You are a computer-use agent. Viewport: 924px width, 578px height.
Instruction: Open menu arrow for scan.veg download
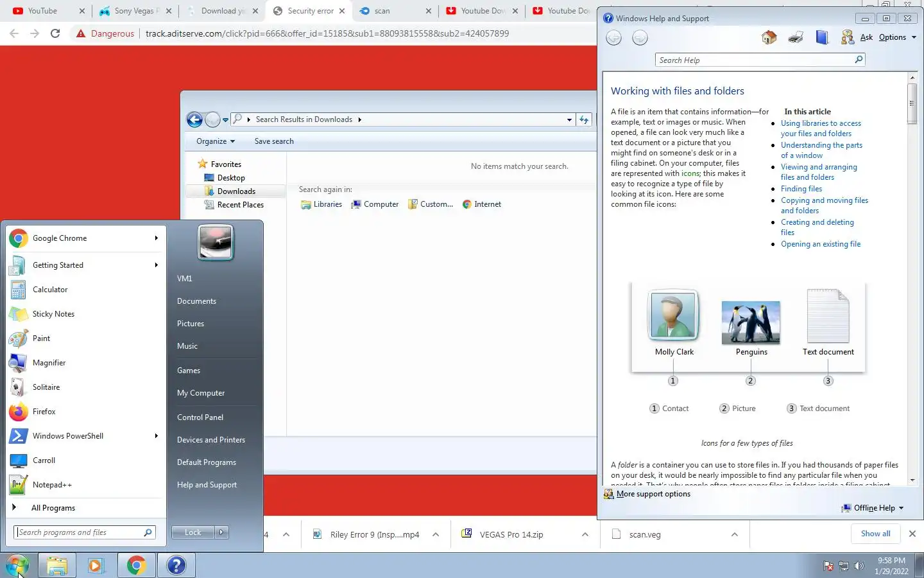735,534
